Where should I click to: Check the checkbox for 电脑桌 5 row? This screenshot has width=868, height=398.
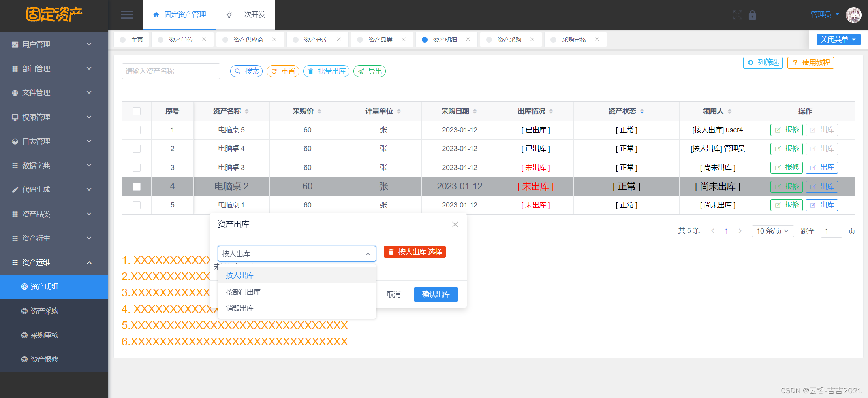(137, 130)
